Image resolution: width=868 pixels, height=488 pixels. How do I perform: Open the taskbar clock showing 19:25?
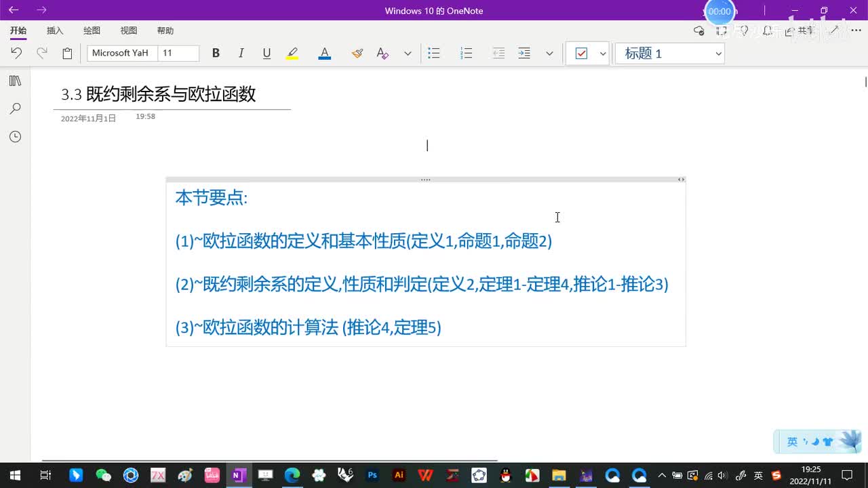pos(811,475)
